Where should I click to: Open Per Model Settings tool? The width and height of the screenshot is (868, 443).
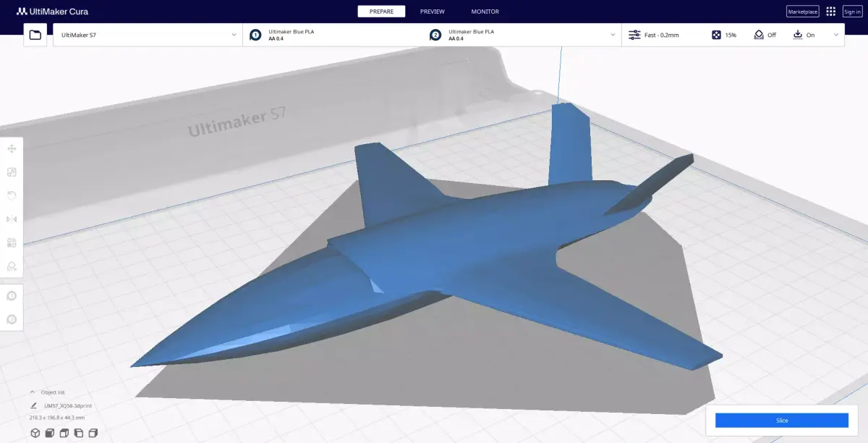coord(12,242)
